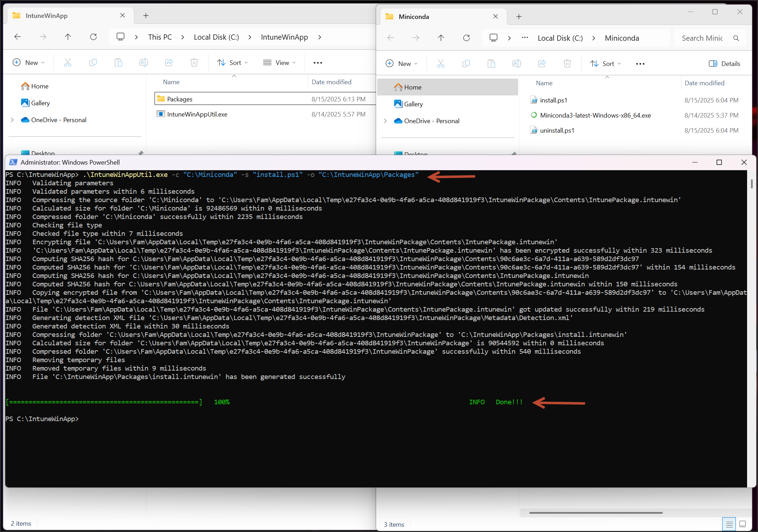Select the install.ps1 file

tap(554, 100)
